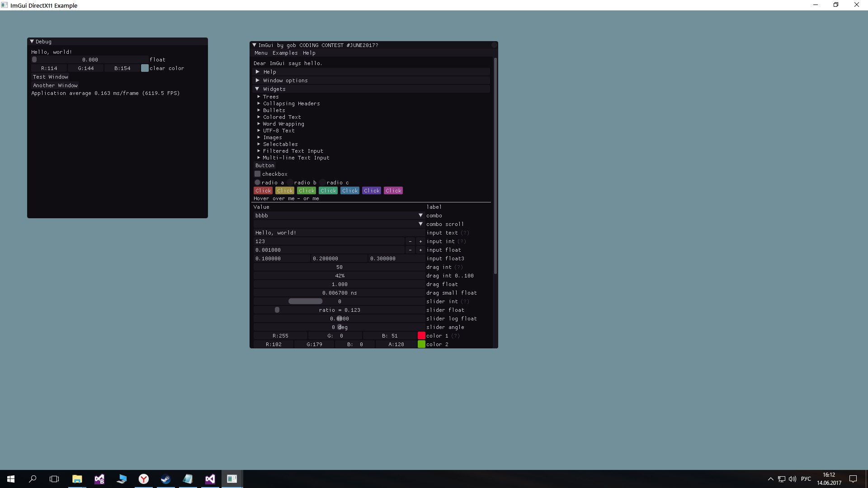Click the Another Window button
868x488 pixels.
pyautogui.click(x=55, y=85)
